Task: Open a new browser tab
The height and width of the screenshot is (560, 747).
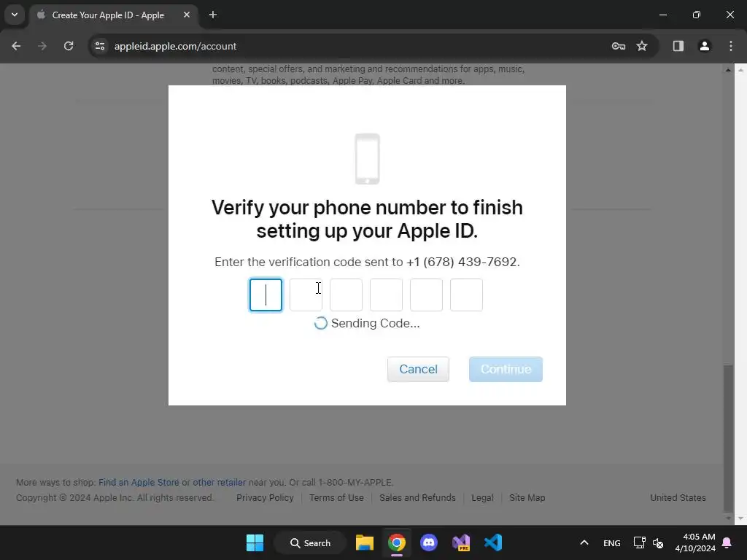Action: (213, 15)
